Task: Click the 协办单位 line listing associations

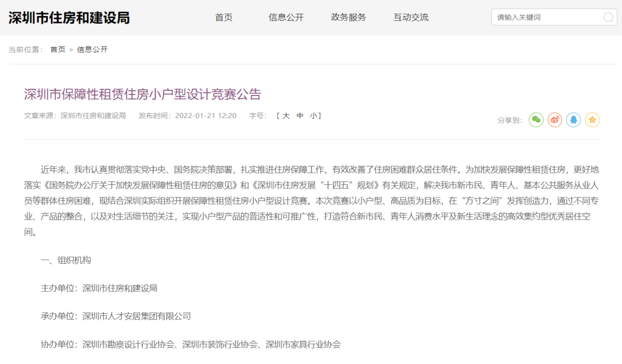Action: [x=191, y=344]
